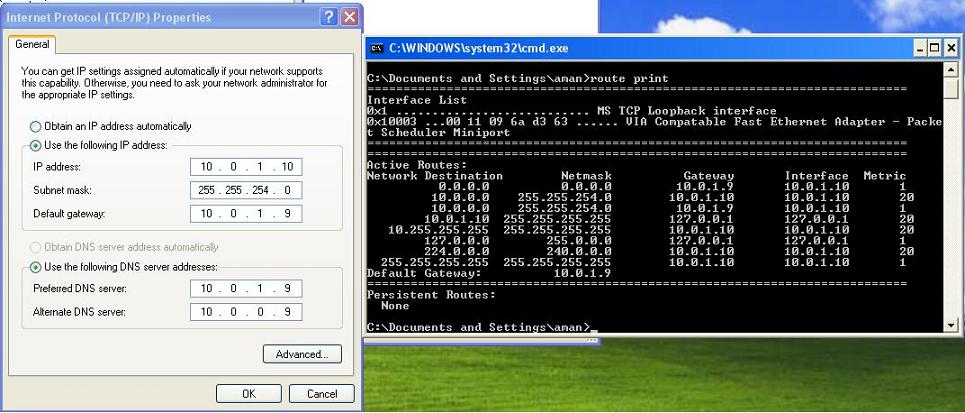The width and height of the screenshot is (965, 413).
Task: Click 'Persistent Routes:' heading
Action: (x=431, y=294)
